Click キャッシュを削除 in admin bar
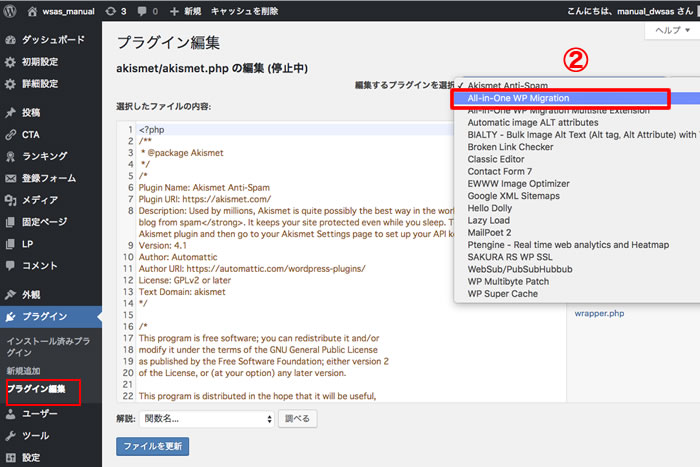The height and width of the screenshot is (467, 700). 244,11
